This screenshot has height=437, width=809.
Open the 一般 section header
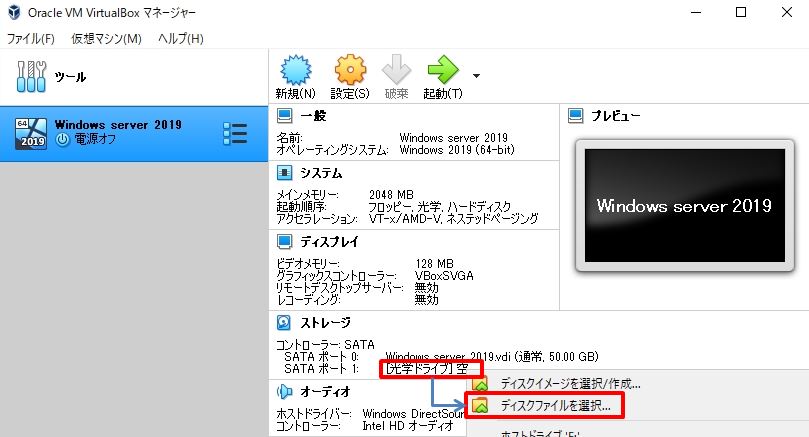tap(313, 116)
